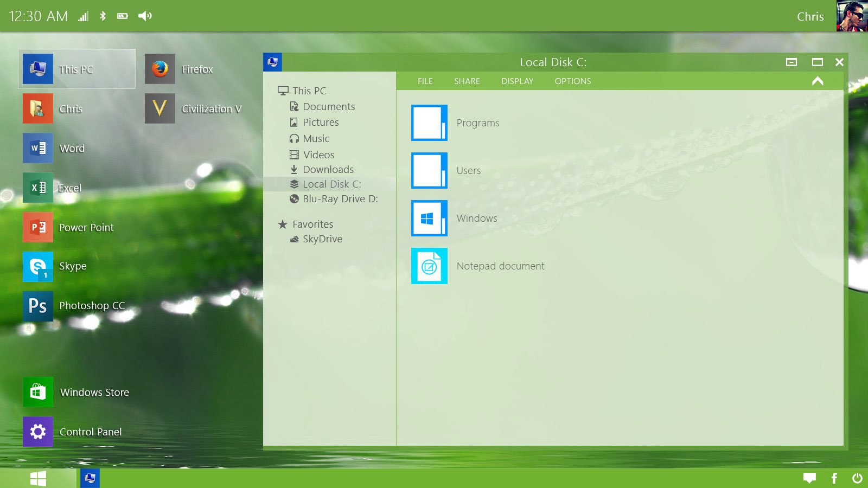
Task: Launch Power Point from the desktop
Action: [x=38, y=227]
